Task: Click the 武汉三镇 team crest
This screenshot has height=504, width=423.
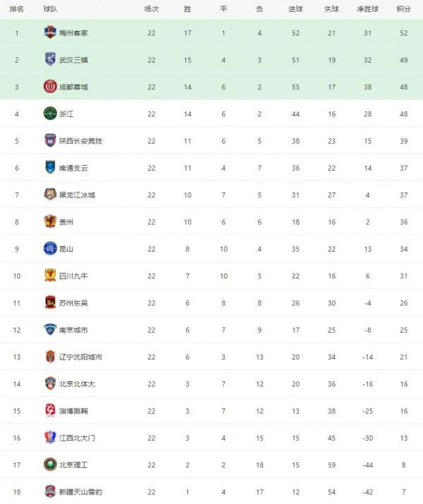Action: click(x=50, y=59)
